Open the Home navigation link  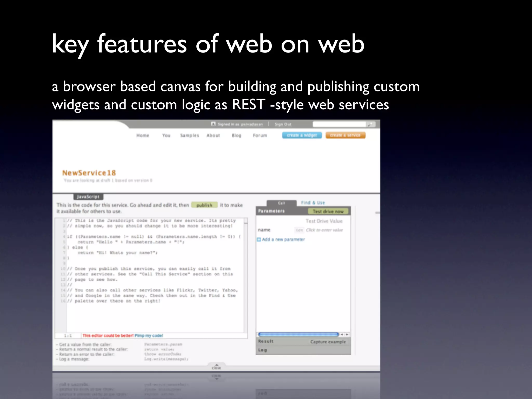pos(143,136)
